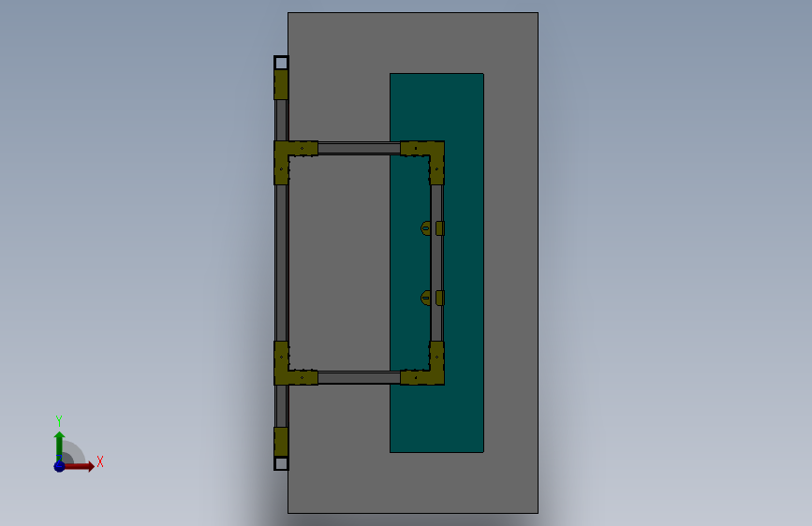Image resolution: width=812 pixels, height=526 pixels.
Task: Select the square end cap atop the left rail
Action: coord(281,63)
